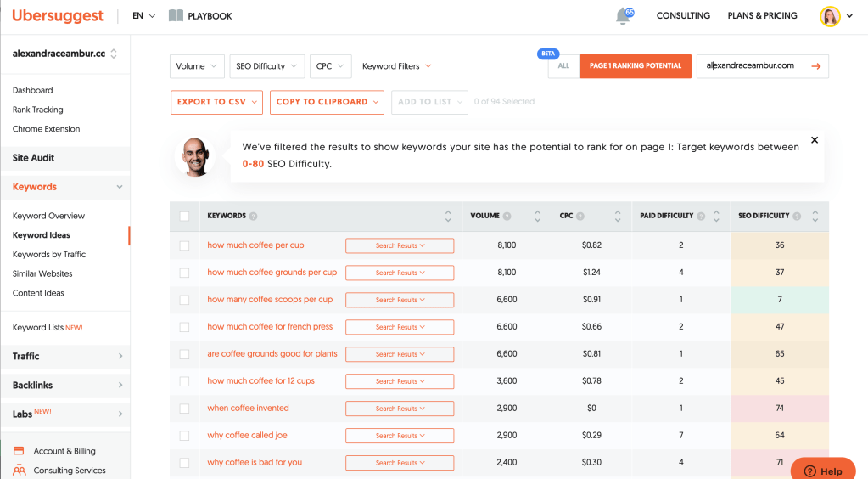Open the Export to CSV dropdown
This screenshot has height=479, width=868.
(216, 102)
